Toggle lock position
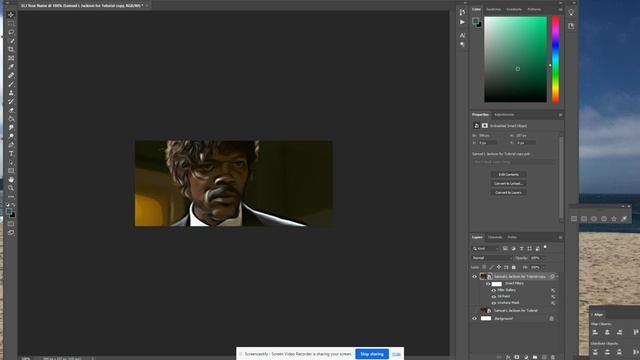640x360 pixels. (x=499, y=267)
